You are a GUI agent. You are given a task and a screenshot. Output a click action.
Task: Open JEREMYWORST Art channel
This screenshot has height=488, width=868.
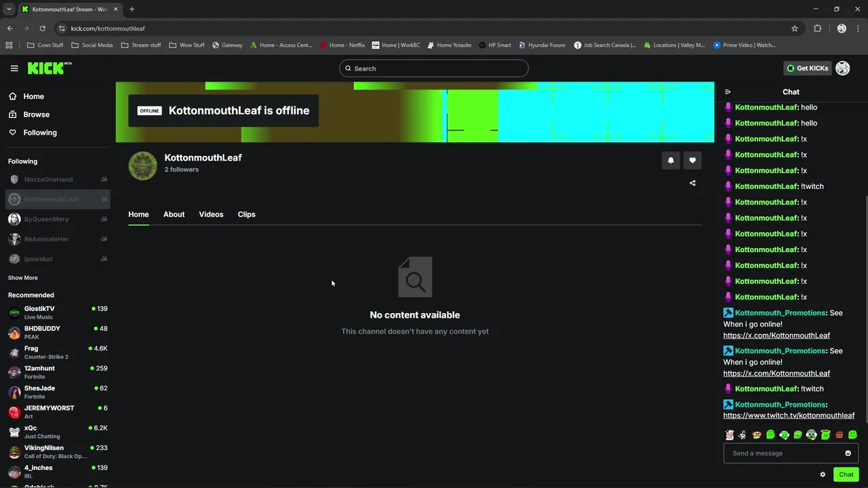(x=58, y=412)
